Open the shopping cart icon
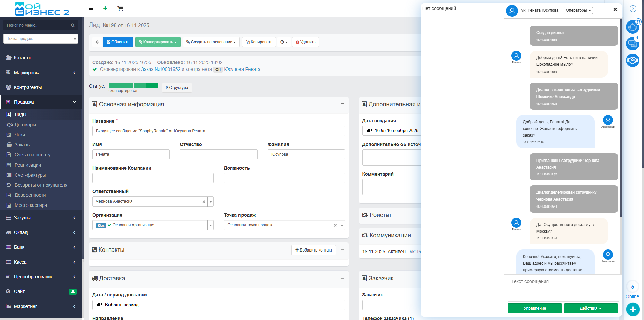This screenshot has height=320, width=644. click(x=120, y=9)
